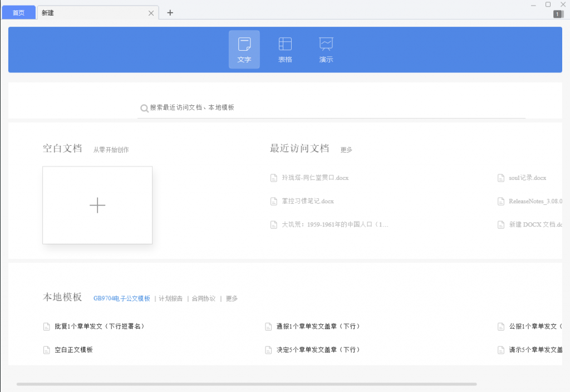Select the 表格 (Spreadsheet) type icon

(x=284, y=49)
